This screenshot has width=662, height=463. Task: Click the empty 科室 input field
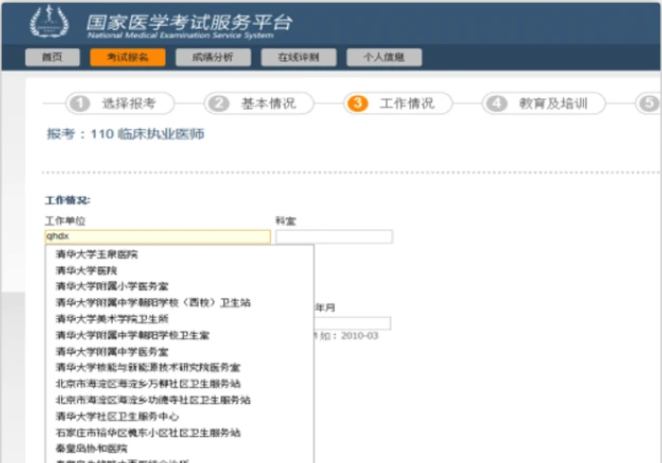(334, 236)
